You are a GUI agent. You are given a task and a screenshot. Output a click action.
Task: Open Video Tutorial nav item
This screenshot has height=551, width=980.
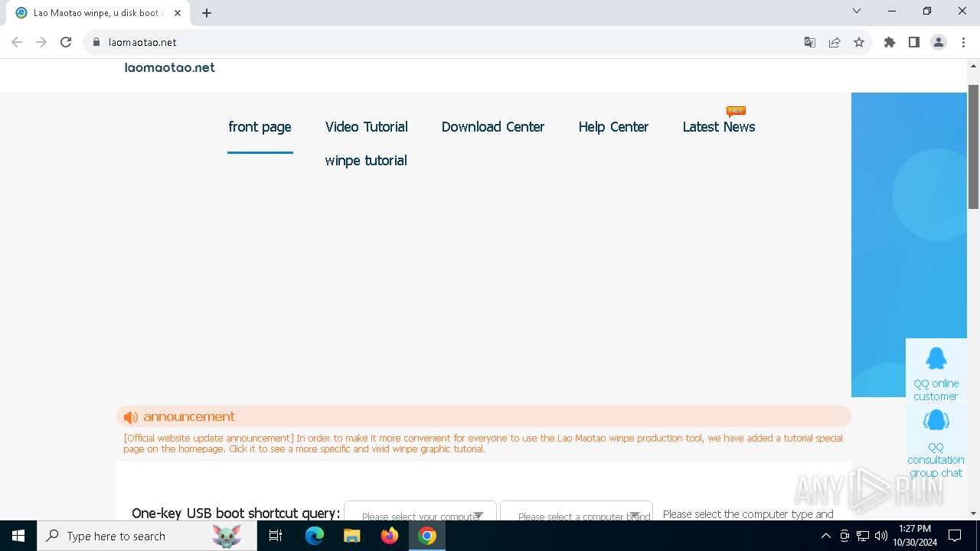click(x=366, y=127)
